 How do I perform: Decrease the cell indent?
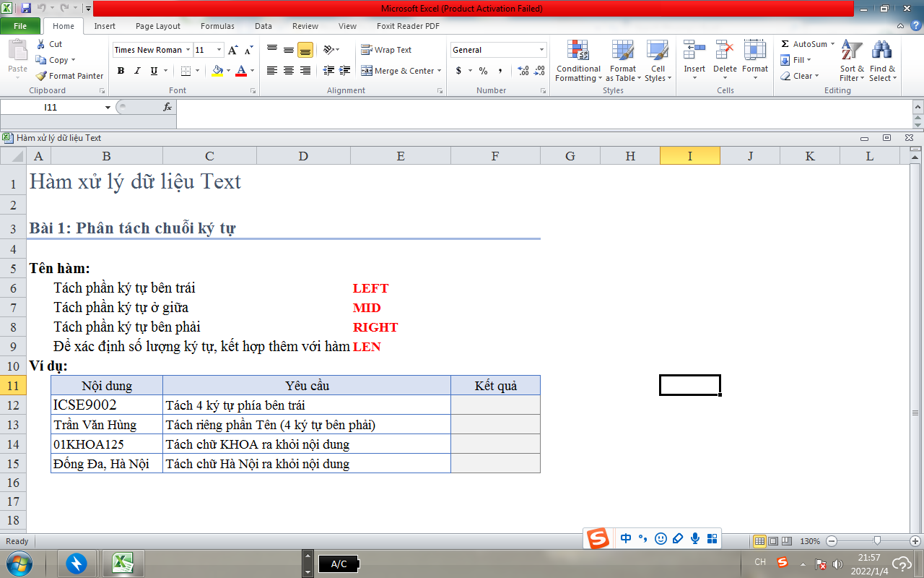tap(328, 71)
